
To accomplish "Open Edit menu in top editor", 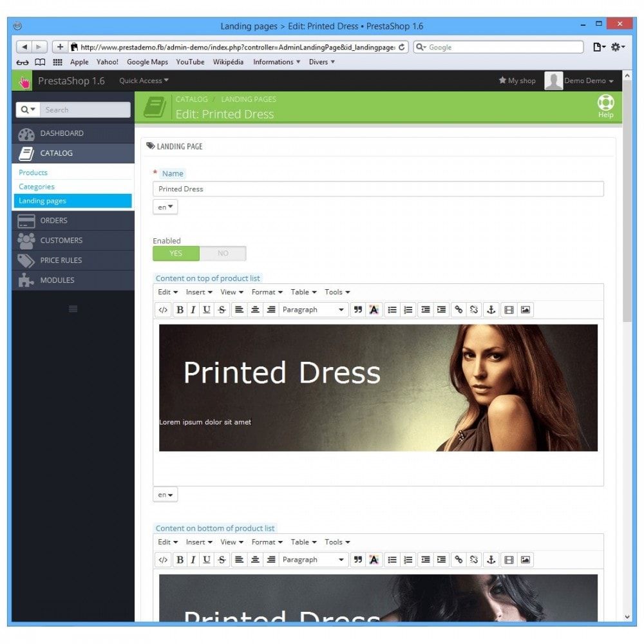I will point(167,292).
